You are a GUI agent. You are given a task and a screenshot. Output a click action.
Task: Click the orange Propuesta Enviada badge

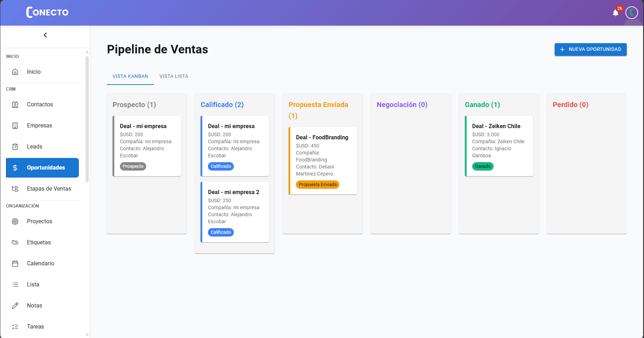[318, 185]
